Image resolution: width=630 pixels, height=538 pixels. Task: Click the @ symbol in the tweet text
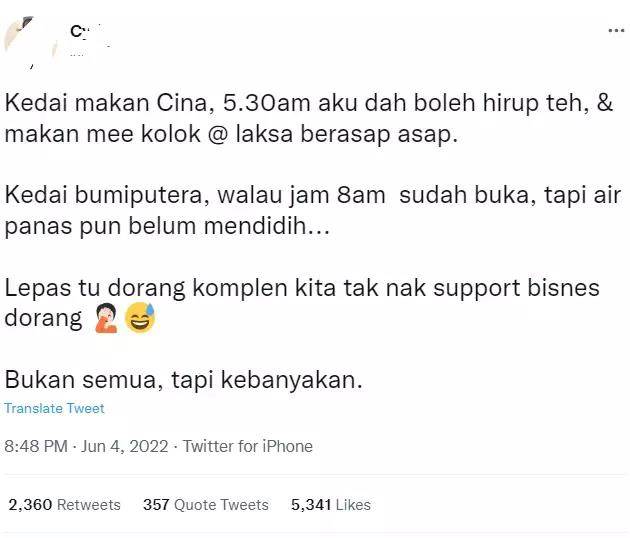tap(218, 134)
